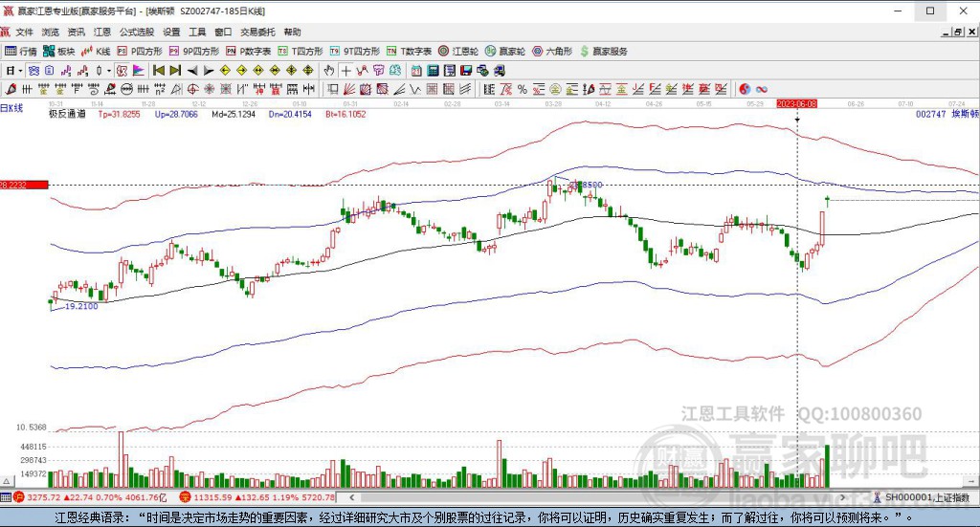Click the Tp=31.8255 indicator value
980x527 pixels.
(x=120, y=114)
